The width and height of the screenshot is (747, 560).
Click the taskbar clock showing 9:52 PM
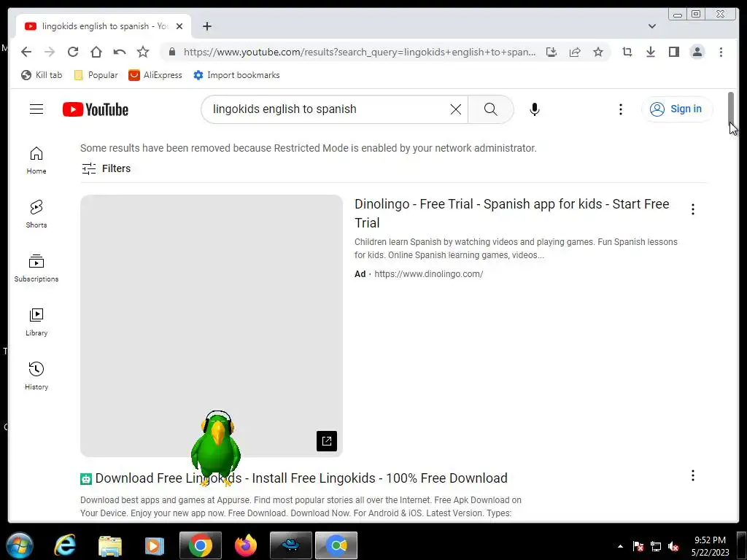click(x=710, y=546)
